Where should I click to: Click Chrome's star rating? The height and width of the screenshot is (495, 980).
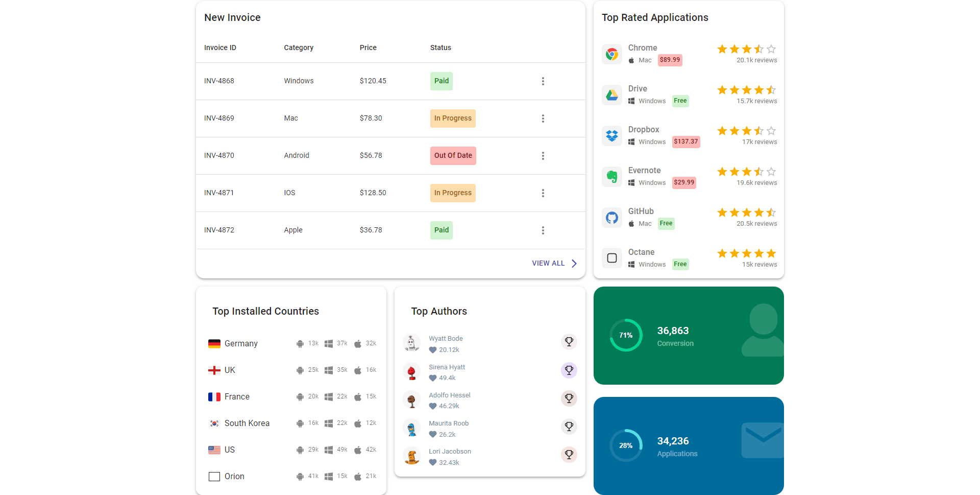click(747, 49)
